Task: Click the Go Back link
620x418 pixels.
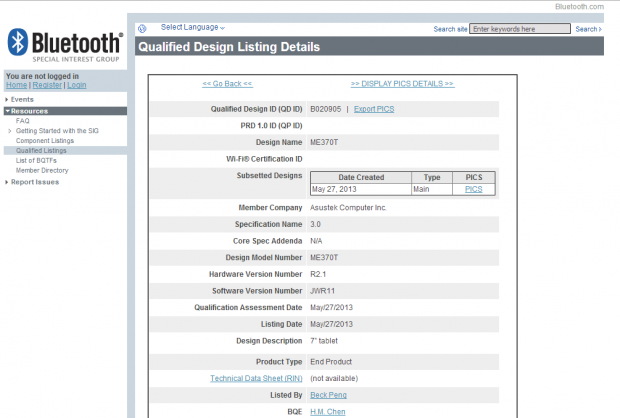Action: 227,84
